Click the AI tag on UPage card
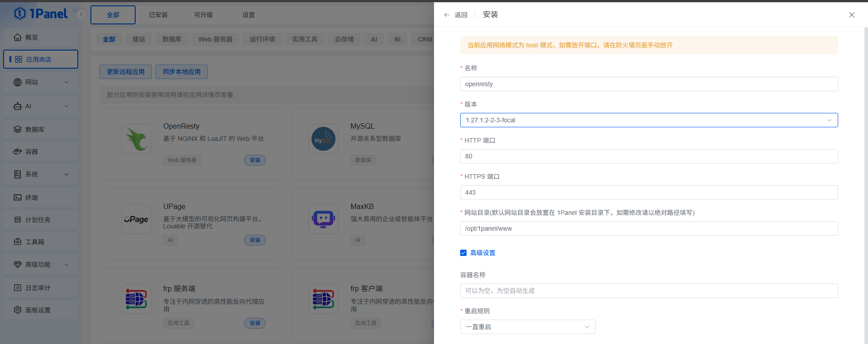 coord(170,240)
